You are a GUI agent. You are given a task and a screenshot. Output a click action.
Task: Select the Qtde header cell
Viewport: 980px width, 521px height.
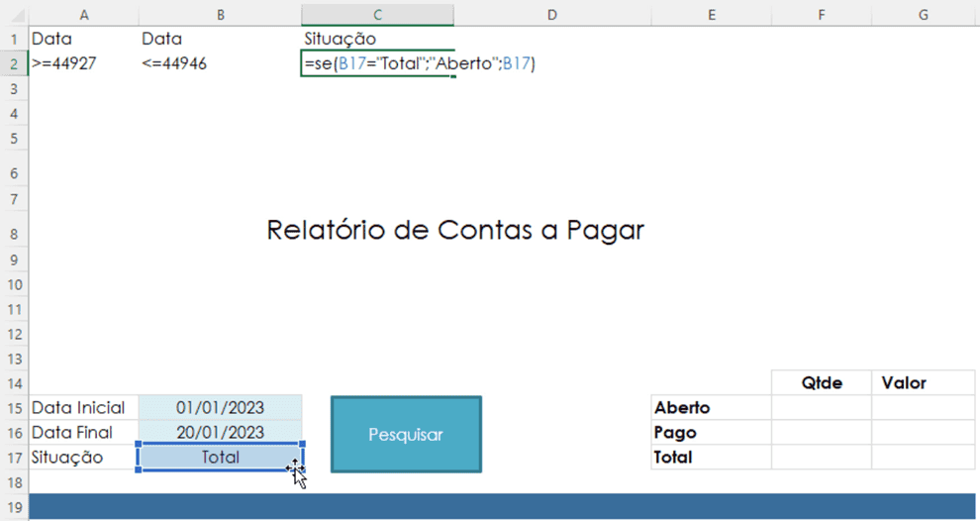point(822,383)
